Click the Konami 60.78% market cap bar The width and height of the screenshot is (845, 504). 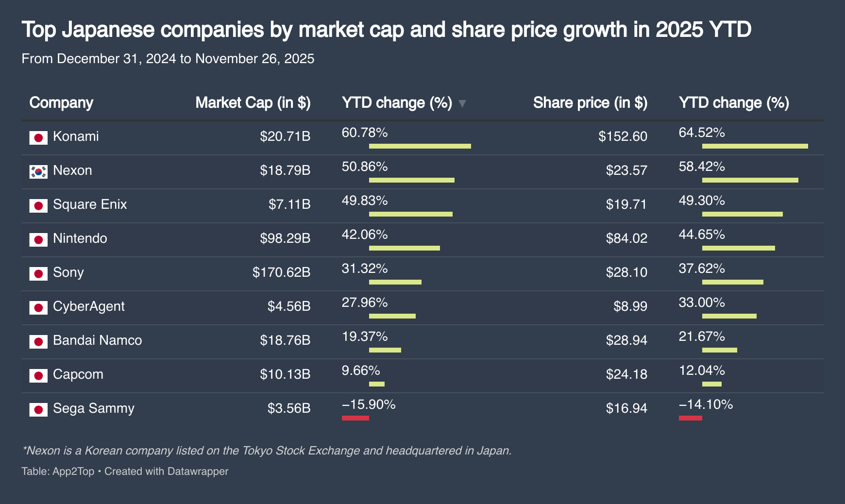[x=420, y=146]
